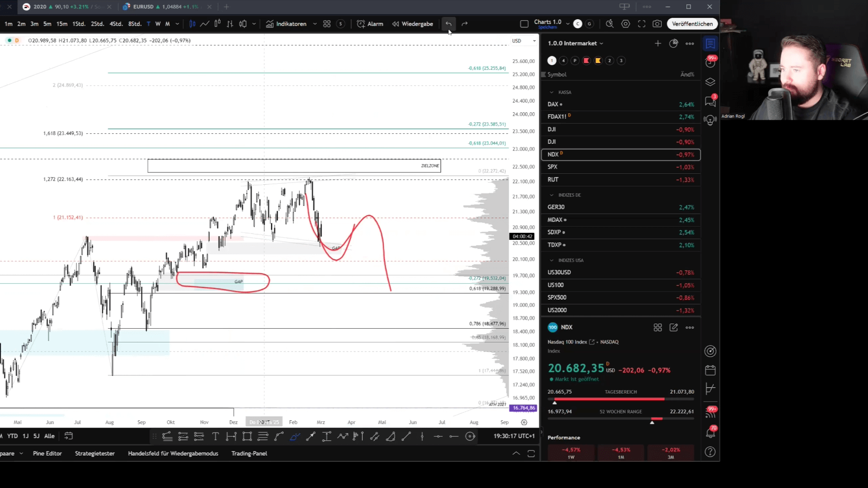The height and width of the screenshot is (488, 868).
Task: Select the Text drawing tool
Action: tap(215, 436)
